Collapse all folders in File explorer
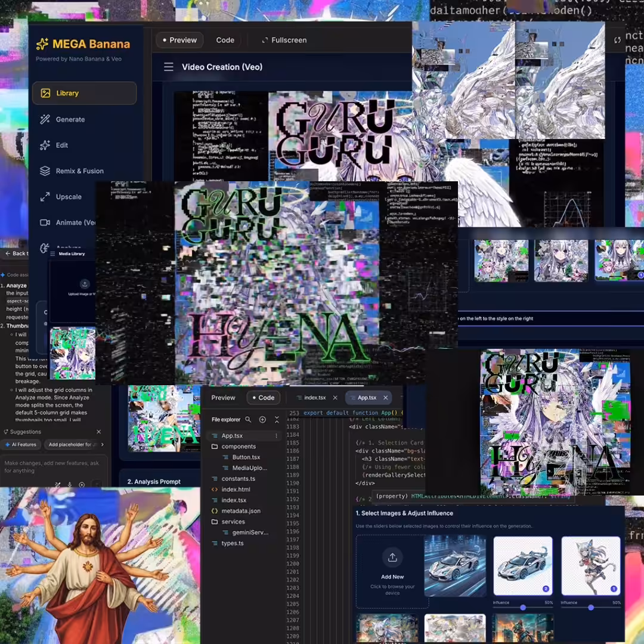Viewport: 644px width, 644px height. pyautogui.click(x=277, y=419)
